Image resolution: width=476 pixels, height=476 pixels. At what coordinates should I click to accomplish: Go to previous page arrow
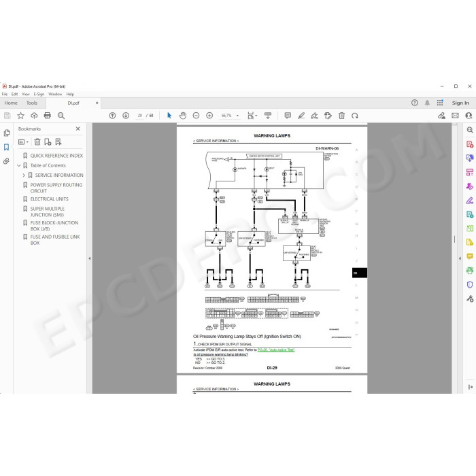pyautogui.click(x=112, y=116)
